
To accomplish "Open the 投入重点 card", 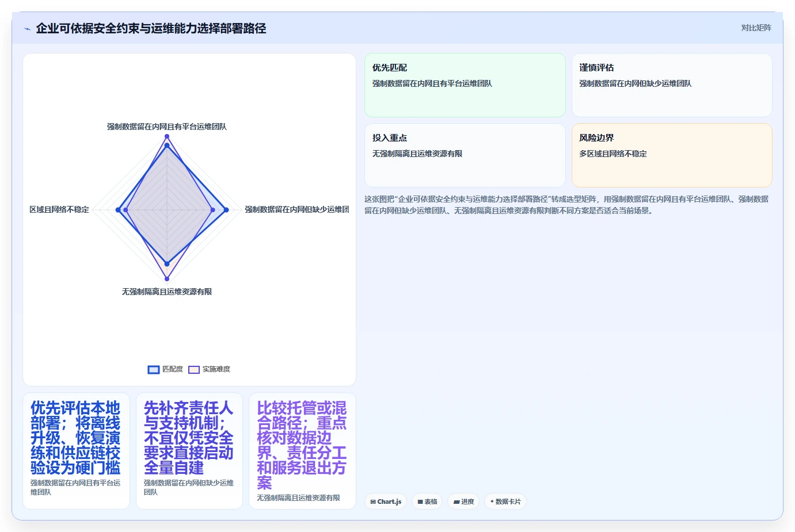I will [x=465, y=155].
